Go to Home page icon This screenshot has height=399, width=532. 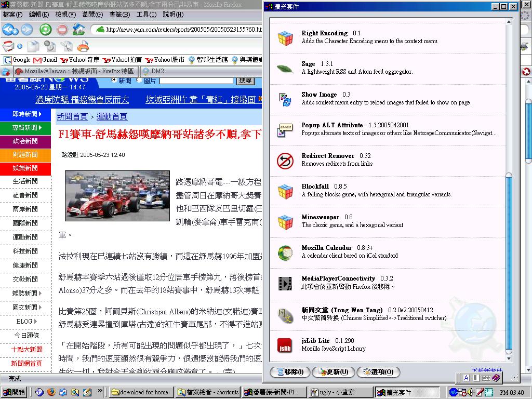pyautogui.click(x=78, y=30)
